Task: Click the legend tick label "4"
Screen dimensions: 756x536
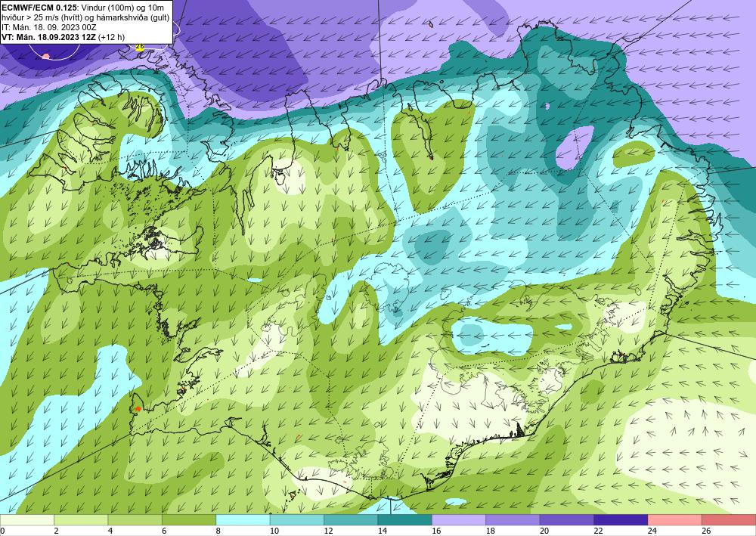Action: pyautogui.click(x=110, y=531)
